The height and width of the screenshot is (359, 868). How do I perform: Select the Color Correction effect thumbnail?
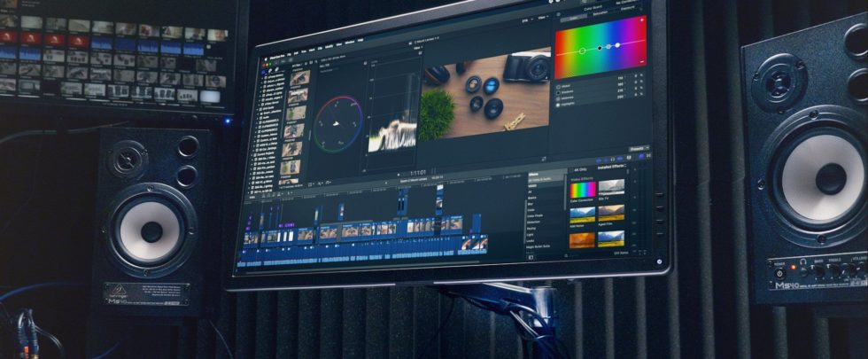click(583, 190)
